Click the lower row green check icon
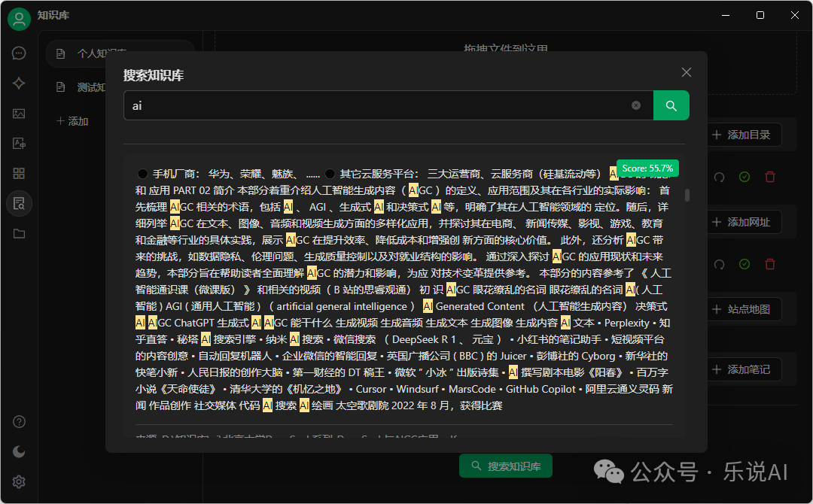This screenshot has width=813, height=504. coord(744,264)
